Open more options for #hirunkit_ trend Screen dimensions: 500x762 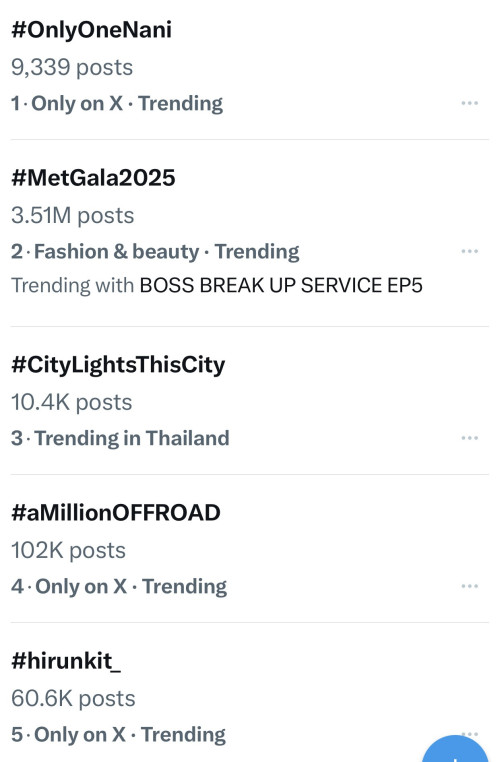(469, 733)
